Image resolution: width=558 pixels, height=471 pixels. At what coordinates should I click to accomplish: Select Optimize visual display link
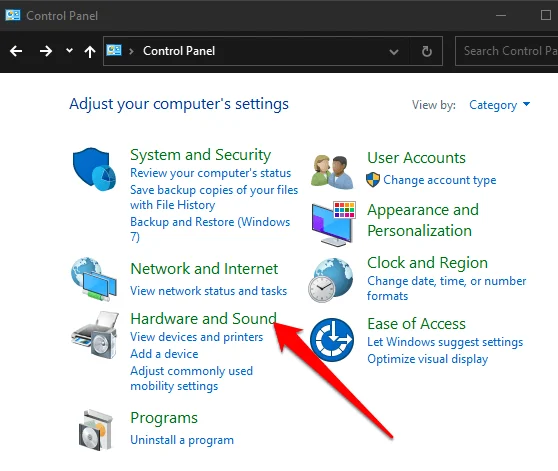click(x=427, y=359)
